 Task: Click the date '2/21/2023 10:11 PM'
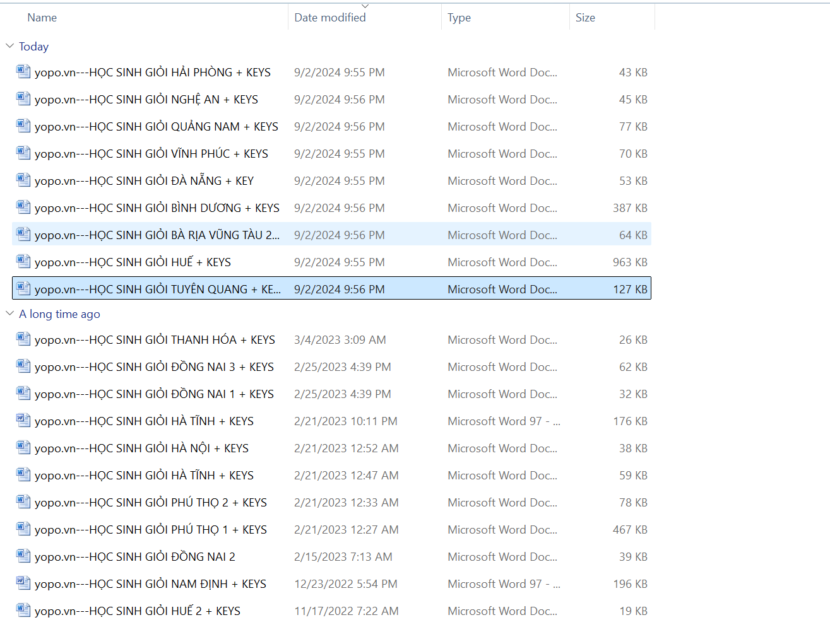coord(346,421)
